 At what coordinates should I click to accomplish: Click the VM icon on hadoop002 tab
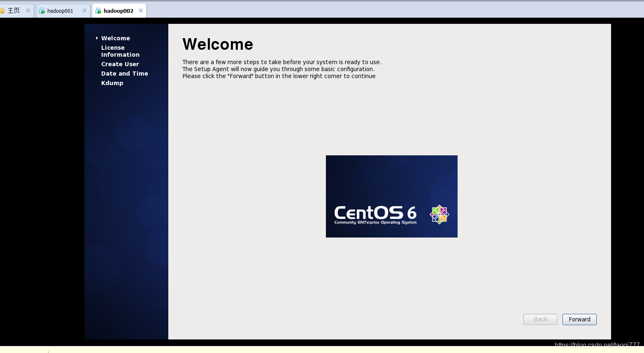point(98,11)
